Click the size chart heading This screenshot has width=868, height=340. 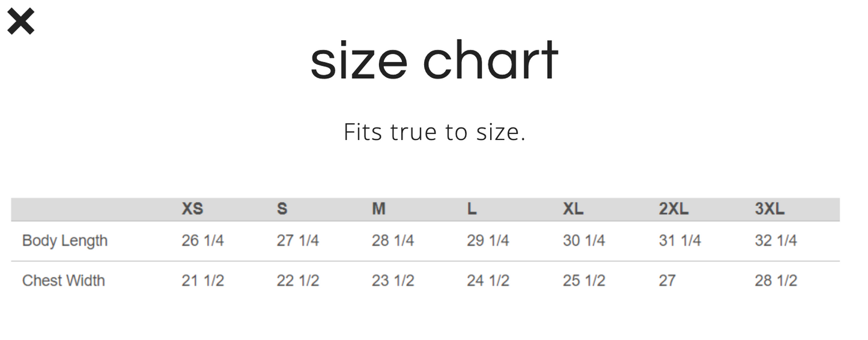434,61
